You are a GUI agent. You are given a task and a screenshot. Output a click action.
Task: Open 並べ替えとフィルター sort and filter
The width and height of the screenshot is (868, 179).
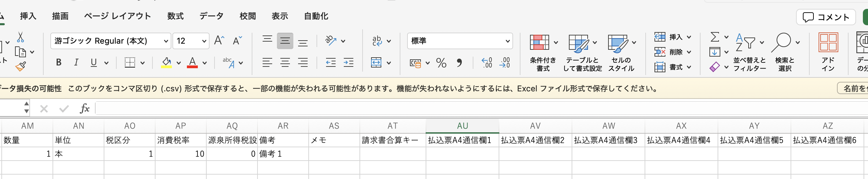tap(750, 53)
